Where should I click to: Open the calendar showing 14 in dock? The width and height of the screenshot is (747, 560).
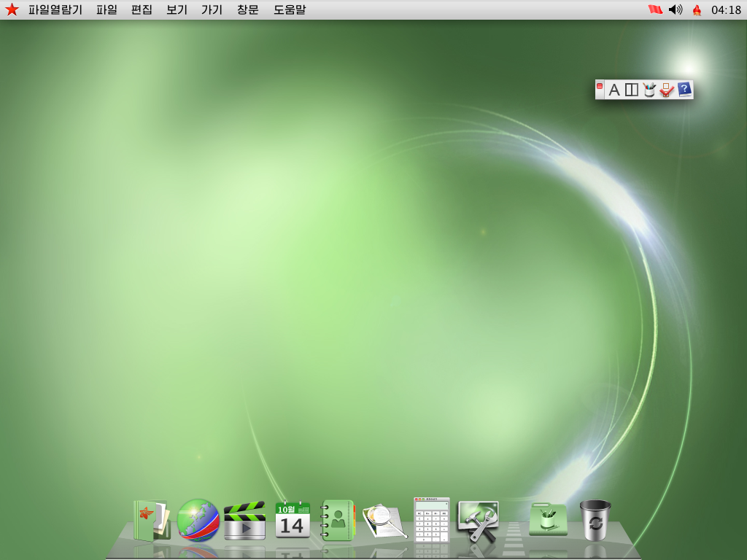293,519
